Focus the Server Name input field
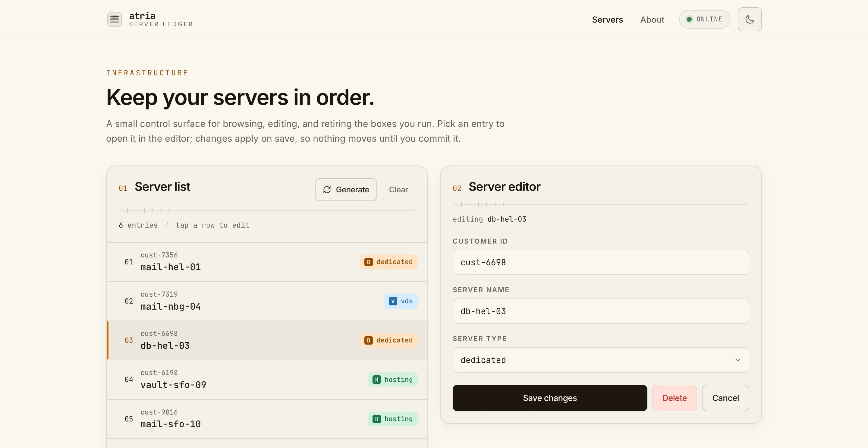 (x=600, y=311)
